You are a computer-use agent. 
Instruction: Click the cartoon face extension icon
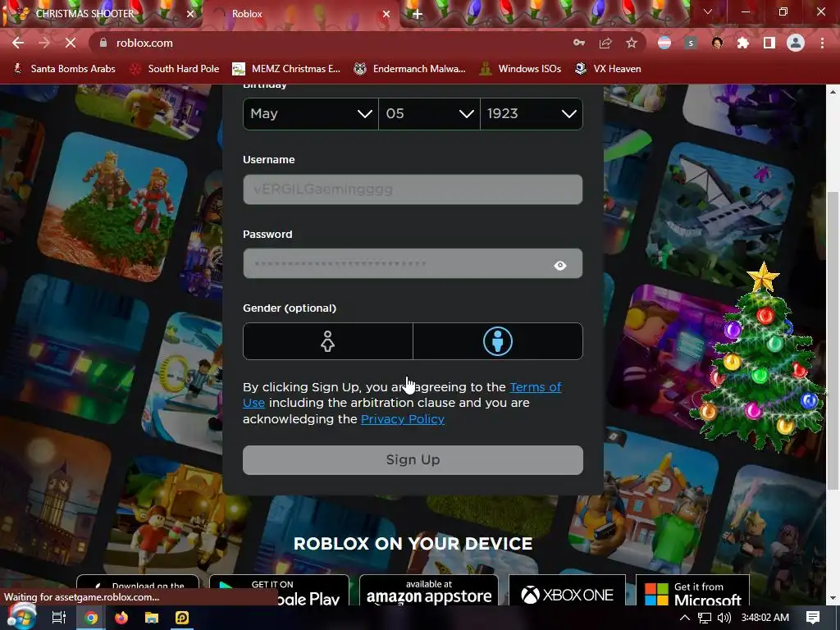(x=717, y=43)
